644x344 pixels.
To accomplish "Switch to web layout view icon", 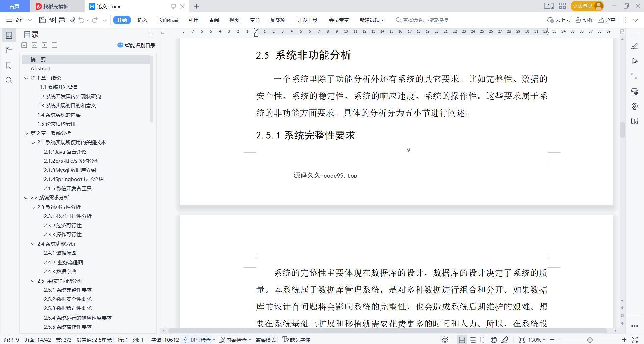I will [x=494, y=340].
